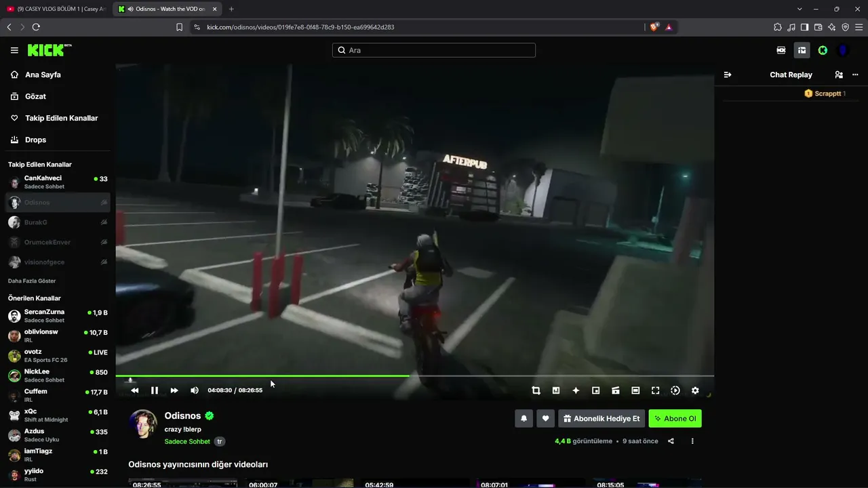The width and height of the screenshot is (868, 488).
Task: Open oblivionsw recommended channel
Action: click(x=58, y=335)
